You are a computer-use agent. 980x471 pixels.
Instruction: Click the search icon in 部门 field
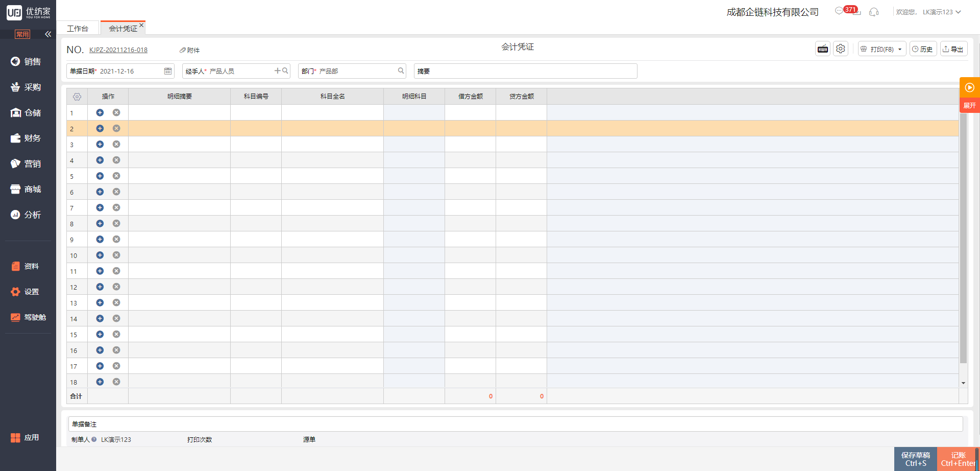(401, 71)
